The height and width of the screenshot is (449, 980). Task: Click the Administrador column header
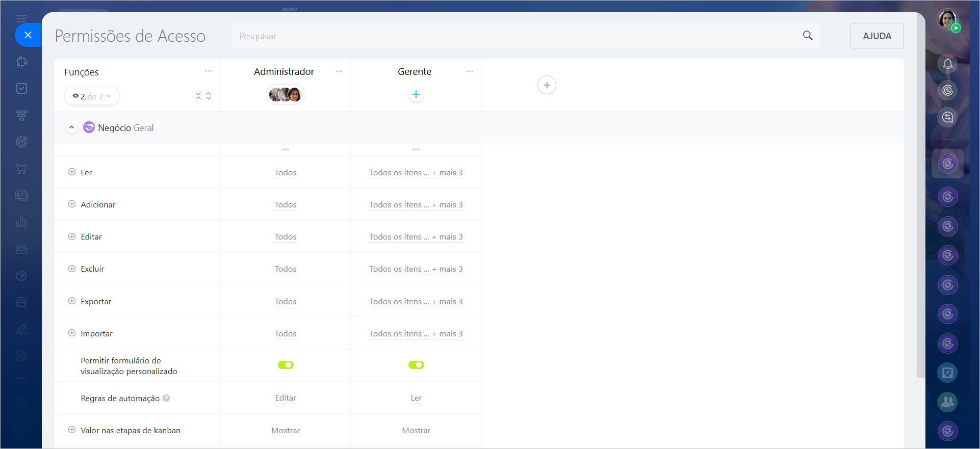point(284,72)
